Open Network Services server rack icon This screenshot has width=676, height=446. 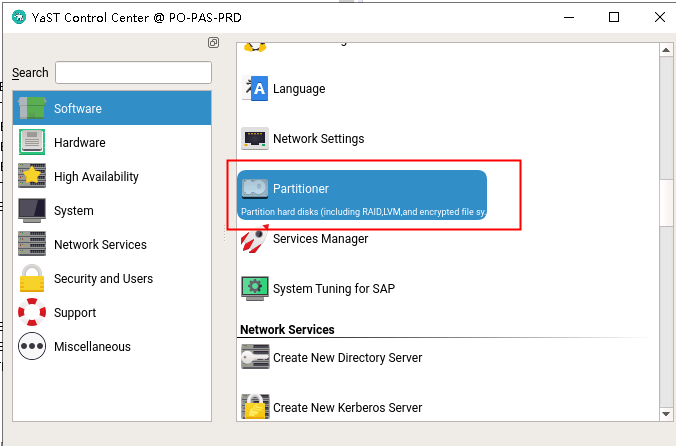(x=31, y=244)
